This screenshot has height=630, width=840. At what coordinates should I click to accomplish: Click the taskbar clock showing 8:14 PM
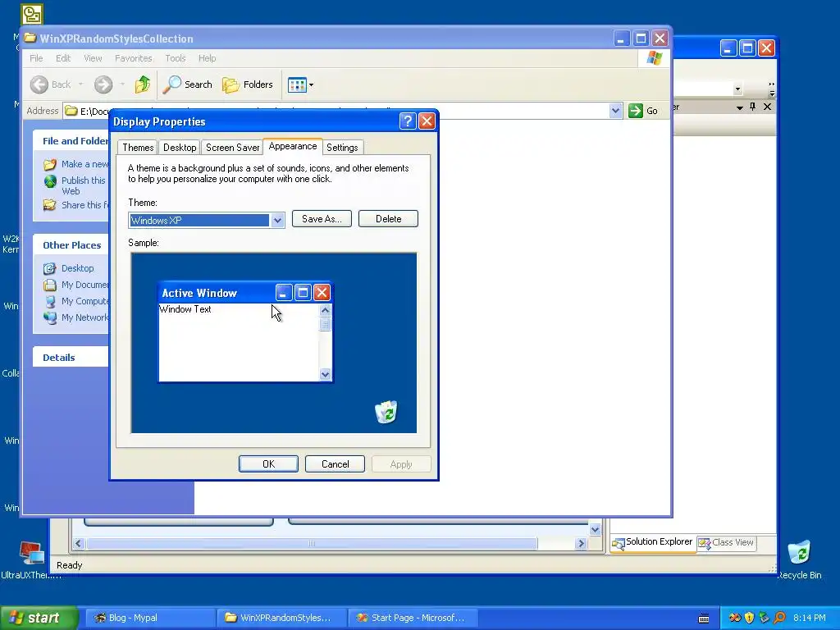(x=810, y=618)
